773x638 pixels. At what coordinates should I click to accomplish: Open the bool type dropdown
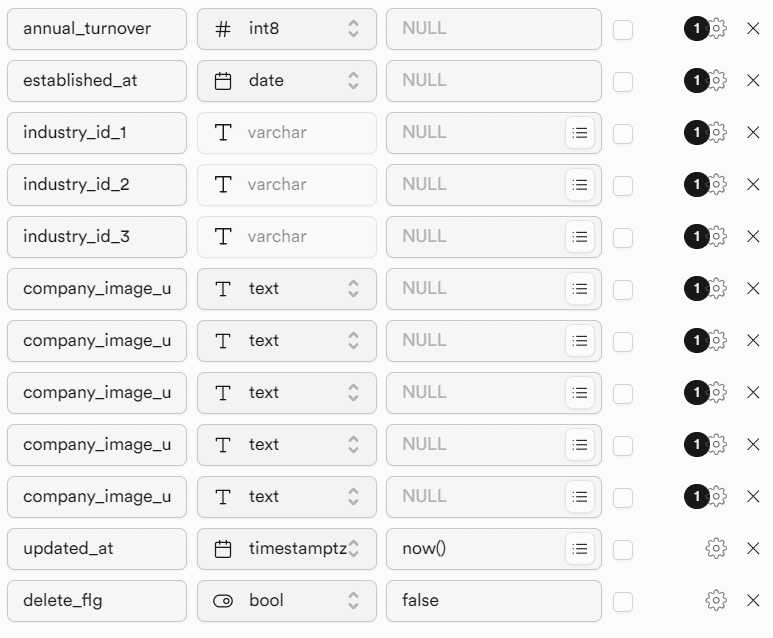point(287,600)
